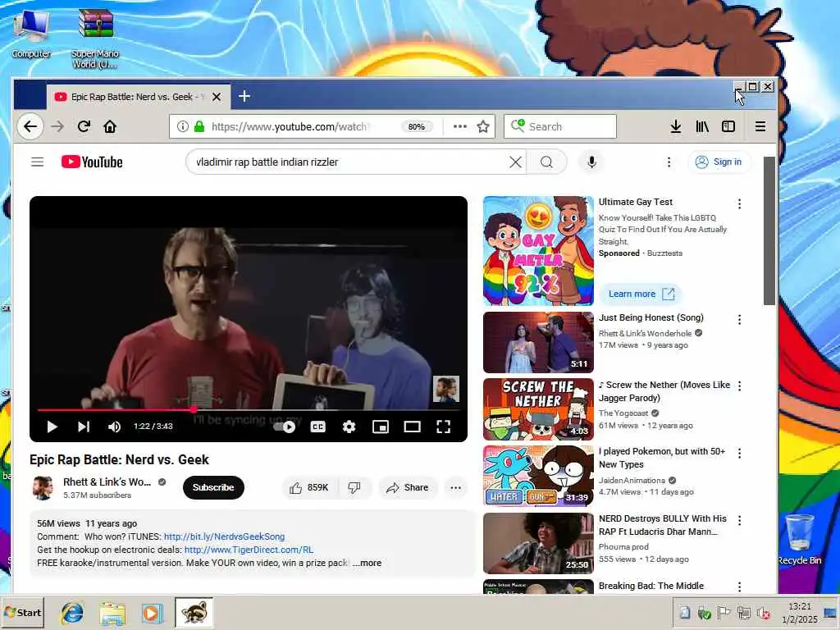
Task: Open a new browser tab
Action: click(x=244, y=97)
